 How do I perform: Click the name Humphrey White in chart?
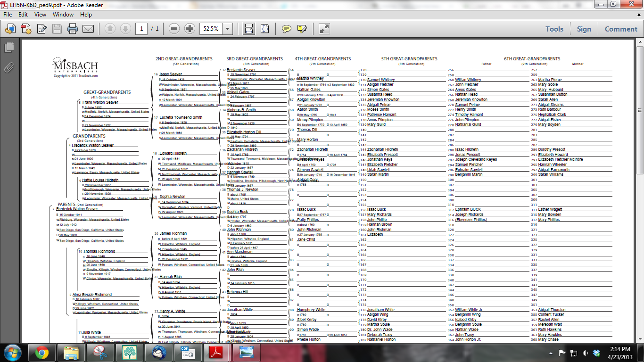[x=311, y=310]
